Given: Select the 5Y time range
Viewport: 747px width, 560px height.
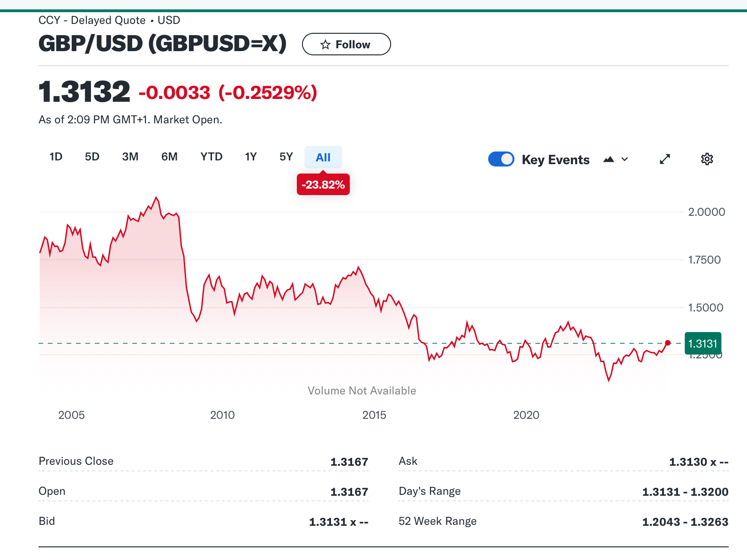Looking at the screenshot, I should [286, 157].
